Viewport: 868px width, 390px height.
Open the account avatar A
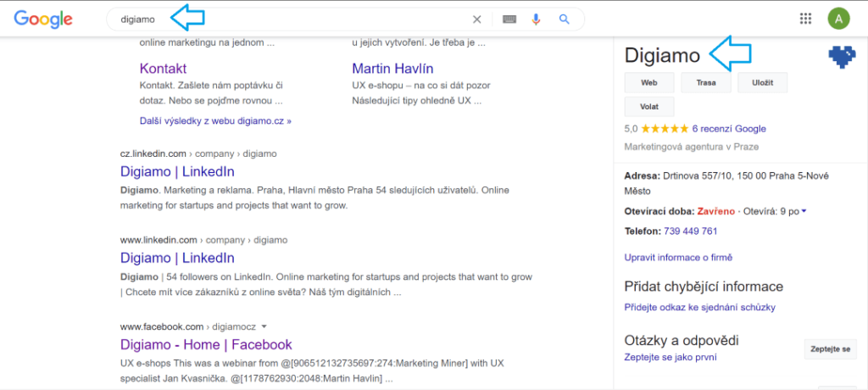[838, 19]
